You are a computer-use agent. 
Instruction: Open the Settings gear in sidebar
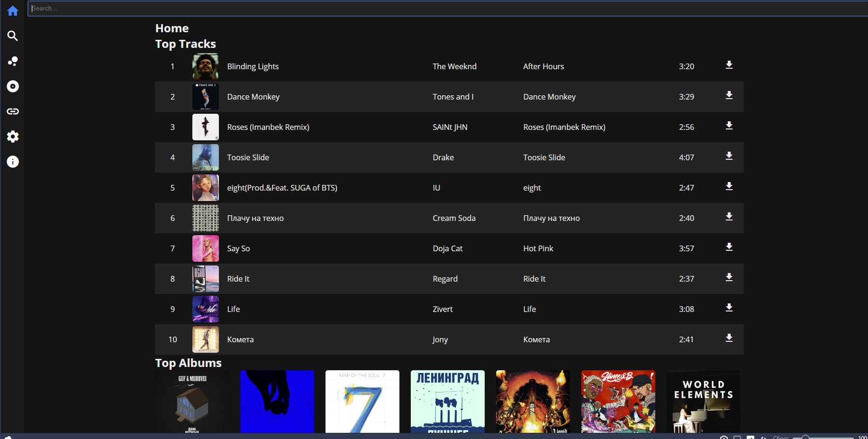coord(13,137)
